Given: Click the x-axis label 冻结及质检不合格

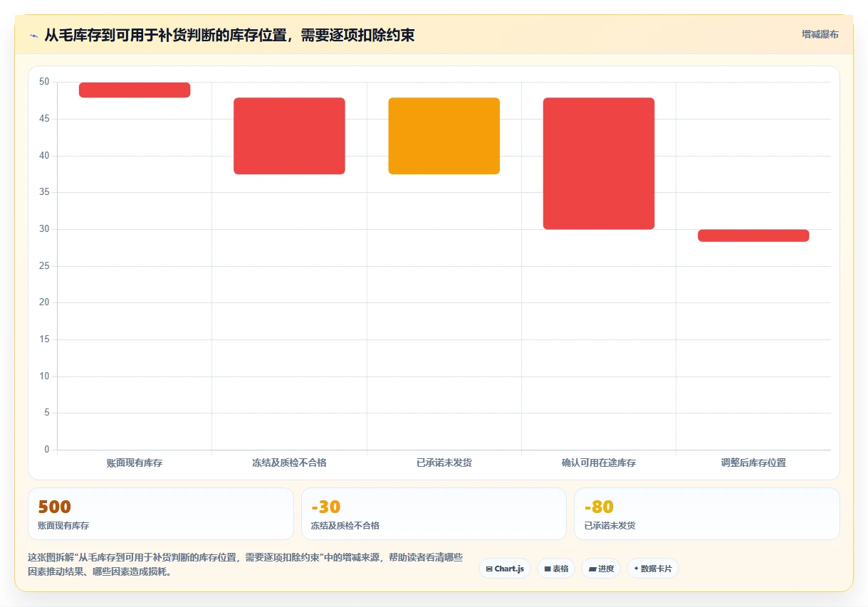Looking at the screenshot, I should (289, 463).
